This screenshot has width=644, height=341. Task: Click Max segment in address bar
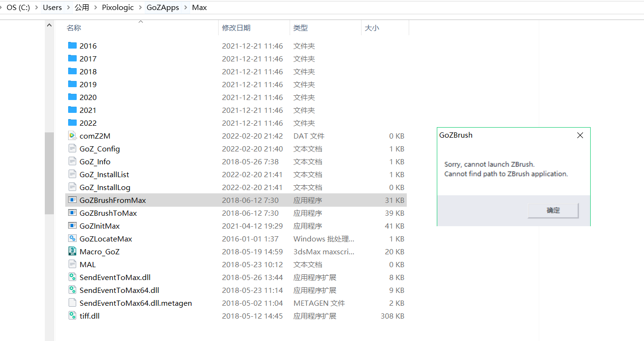click(199, 8)
